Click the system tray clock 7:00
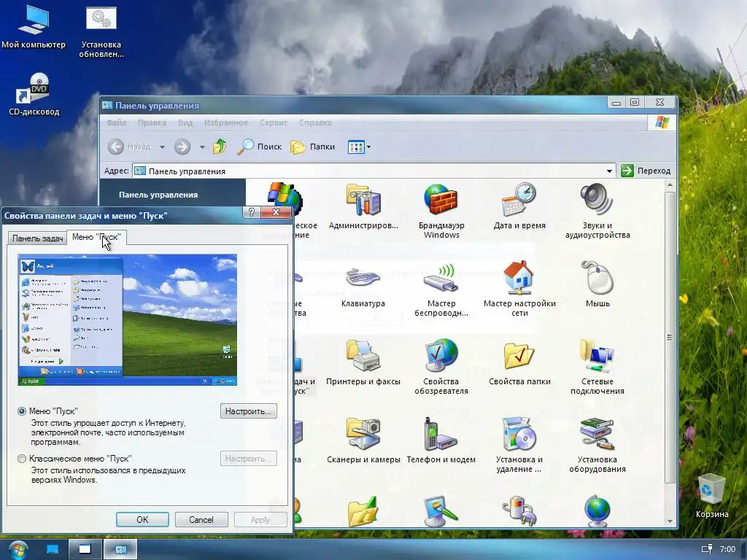 [x=727, y=550]
